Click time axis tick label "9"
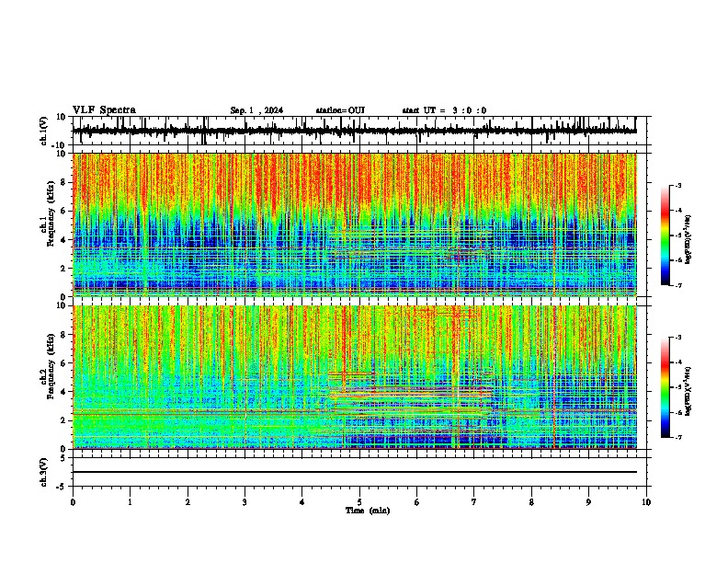 click(588, 502)
